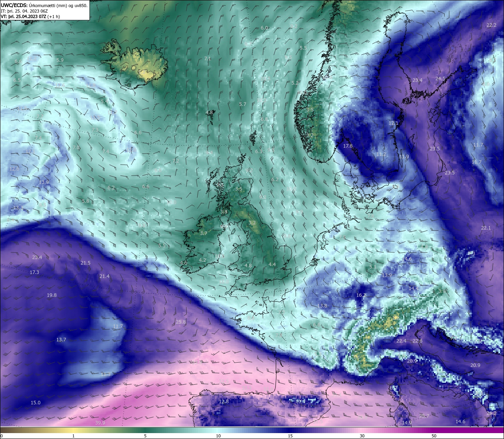Click the 19.8 value label

point(52,295)
